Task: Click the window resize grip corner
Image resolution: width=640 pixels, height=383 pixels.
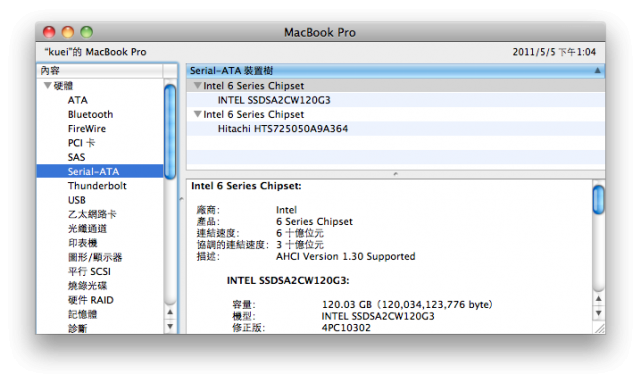Action: (600, 328)
